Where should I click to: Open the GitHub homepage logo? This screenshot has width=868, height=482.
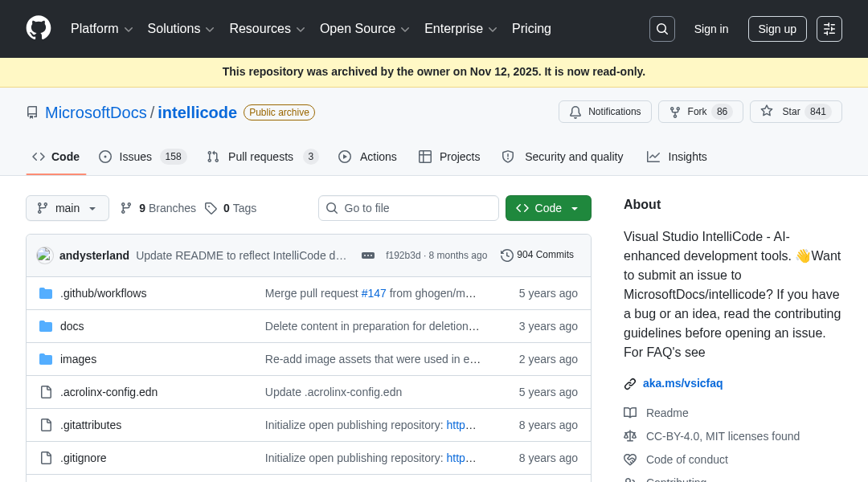coord(39,28)
